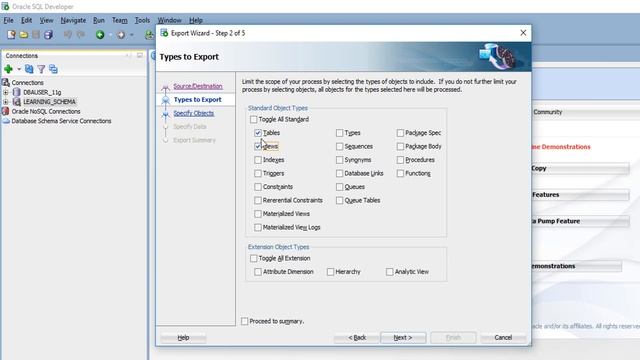Click the Back button
640x360 pixels.
click(357, 338)
